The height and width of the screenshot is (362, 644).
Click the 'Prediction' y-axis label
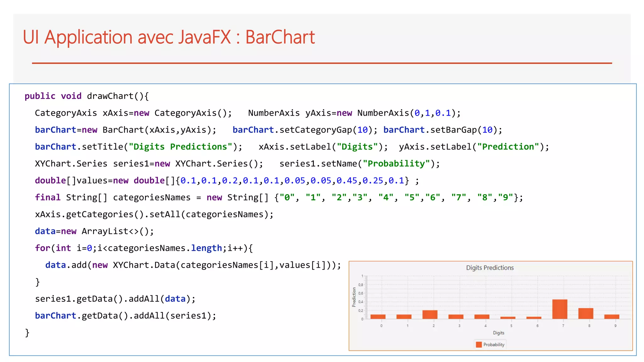354,297
